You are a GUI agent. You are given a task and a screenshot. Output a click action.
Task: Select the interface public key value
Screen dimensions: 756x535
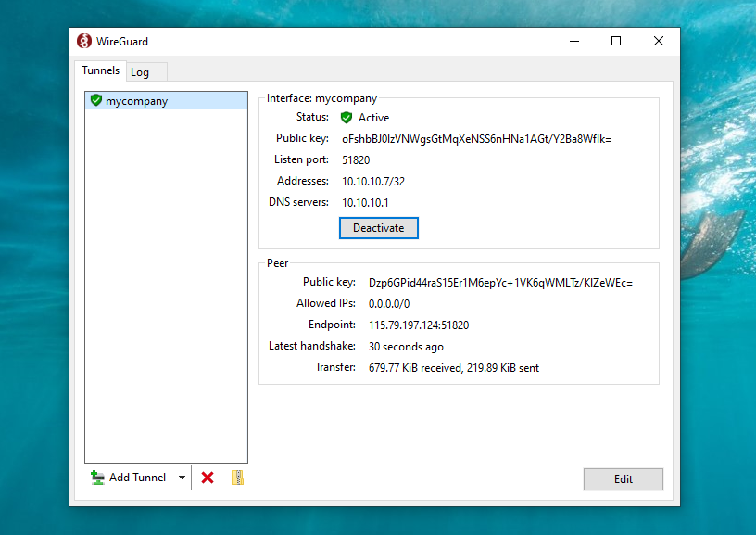coord(476,139)
